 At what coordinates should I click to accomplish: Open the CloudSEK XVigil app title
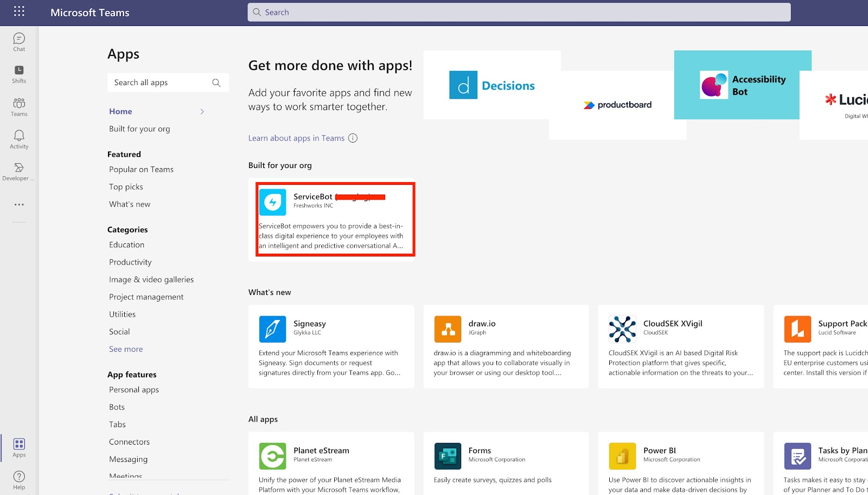(673, 324)
